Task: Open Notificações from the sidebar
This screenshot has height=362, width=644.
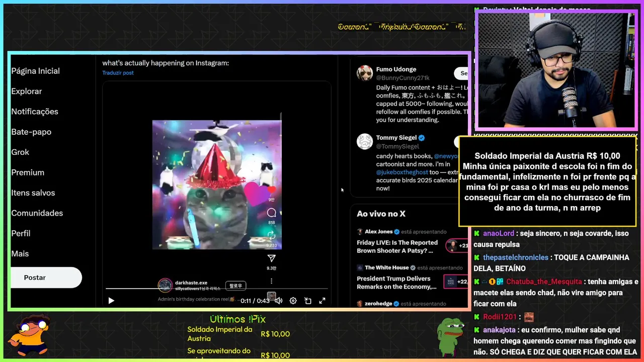Action: click(x=35, y=112)
